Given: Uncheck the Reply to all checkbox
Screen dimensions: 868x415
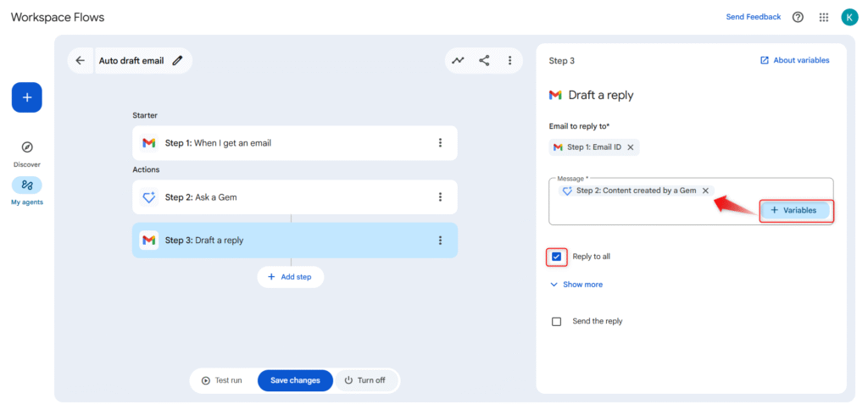Looking at the screenshot, I should (x=556, y=257).
